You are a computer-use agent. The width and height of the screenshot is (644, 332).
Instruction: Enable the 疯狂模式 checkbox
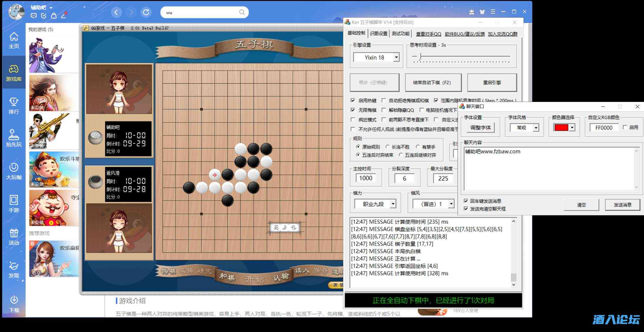point(353,120)
